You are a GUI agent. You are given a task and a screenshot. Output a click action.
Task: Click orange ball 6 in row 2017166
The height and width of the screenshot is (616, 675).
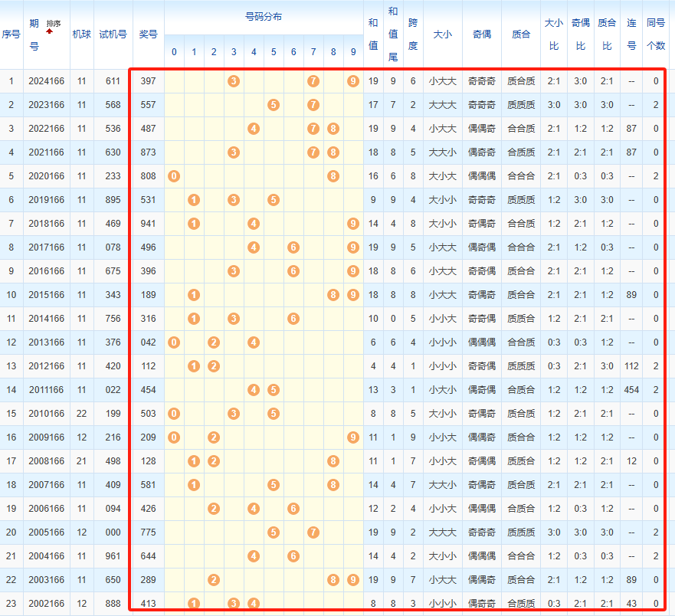pyautogui.click(x=293, y=247)
